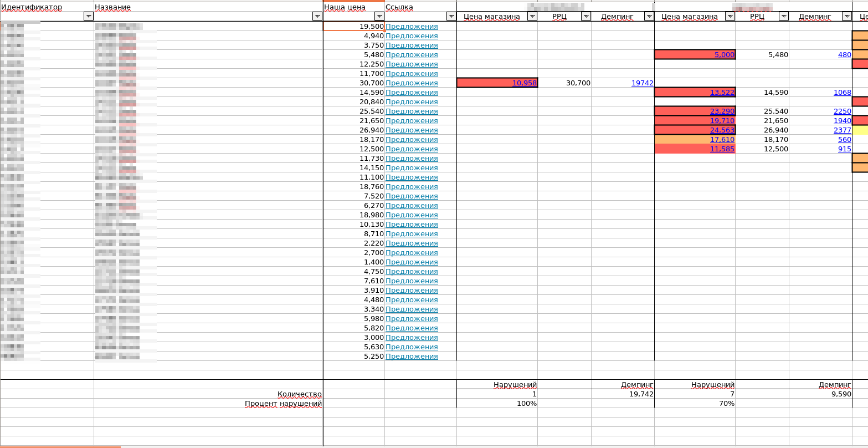Click the 19742 dumping link
This screenshot has height=448, width=868.
(x=642, y=83)
